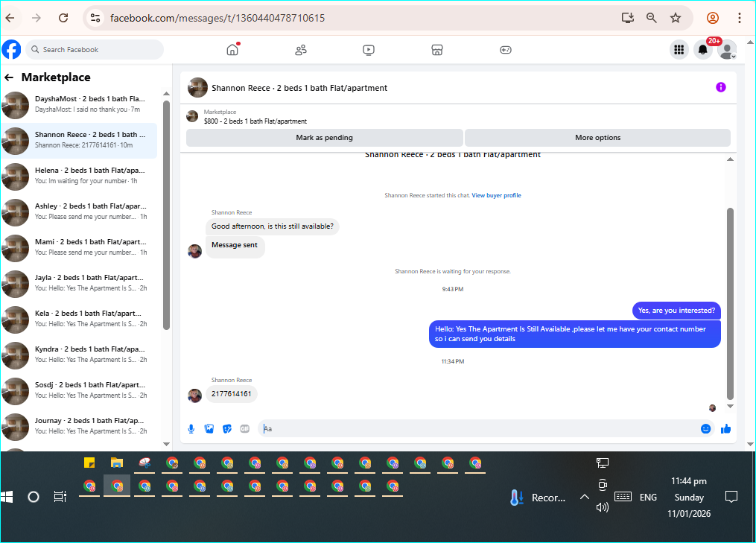Open Windows Start button
The image size is (756, 543).
click(7, 497)
